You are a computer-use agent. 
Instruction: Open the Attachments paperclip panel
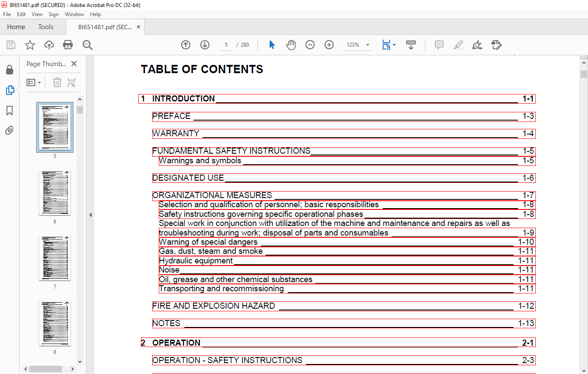coord(10,130)
